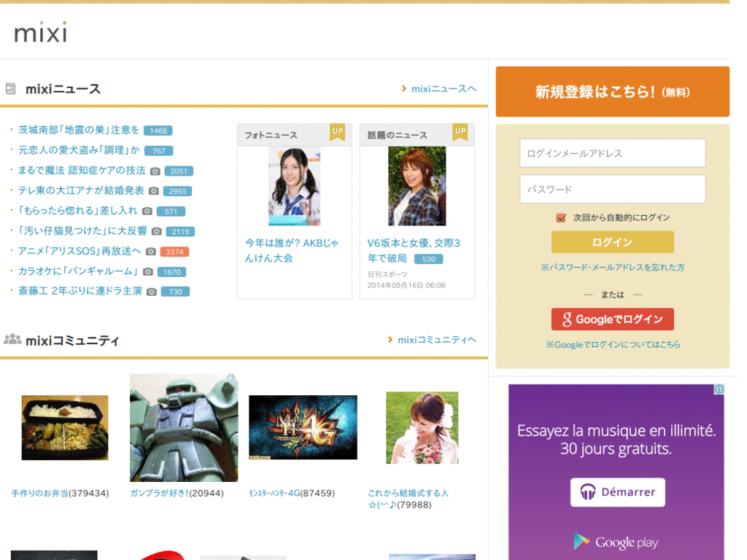This screenshot has height=560, width=747.
Task: Focus the パスワード input field
Action: [x=612, y=189]
